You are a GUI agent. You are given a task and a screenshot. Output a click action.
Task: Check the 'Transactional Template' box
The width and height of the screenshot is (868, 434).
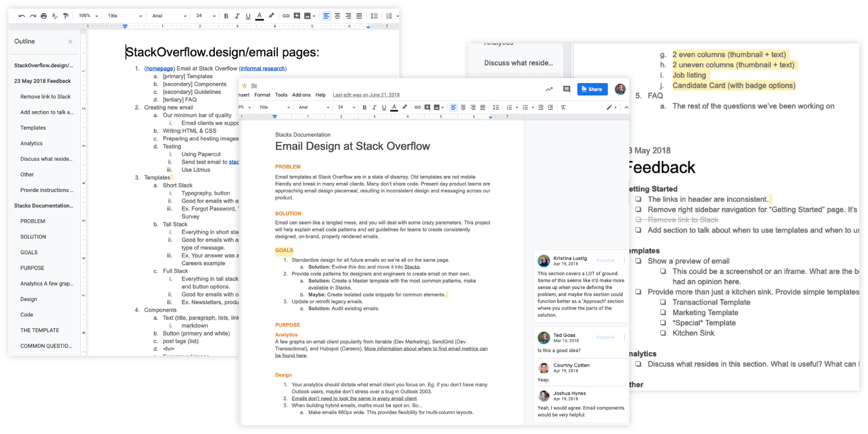tap(663, 302)
